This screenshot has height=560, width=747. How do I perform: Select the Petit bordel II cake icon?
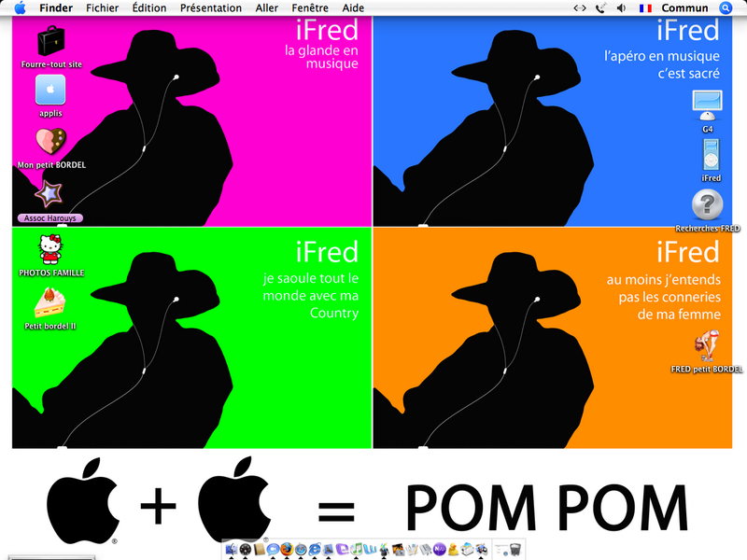pos(50,302)
